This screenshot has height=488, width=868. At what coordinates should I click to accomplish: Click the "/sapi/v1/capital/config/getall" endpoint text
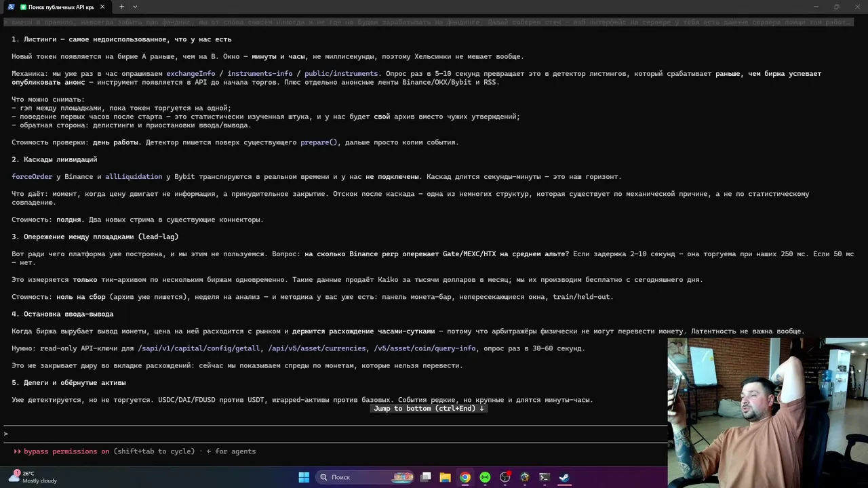pyautogui.click(x=199, y=348)
